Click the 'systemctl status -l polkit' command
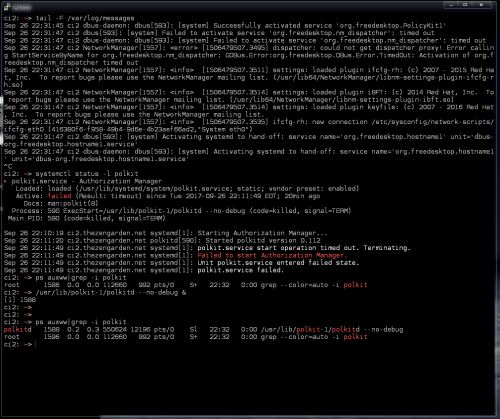Image resolution: width=500 pixels, height=419 pixels. tap(87, 174)
